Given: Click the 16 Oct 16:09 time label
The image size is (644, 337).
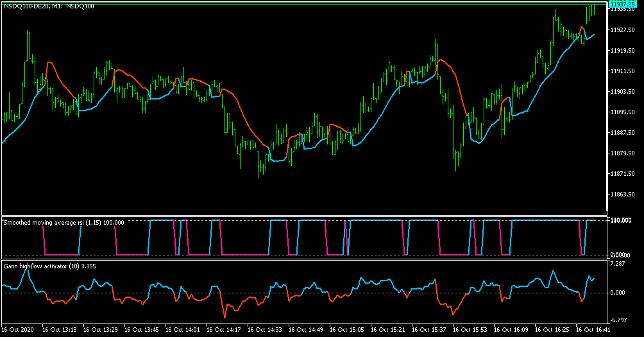Looking at the screenshot, I should [x=511, y=329].
